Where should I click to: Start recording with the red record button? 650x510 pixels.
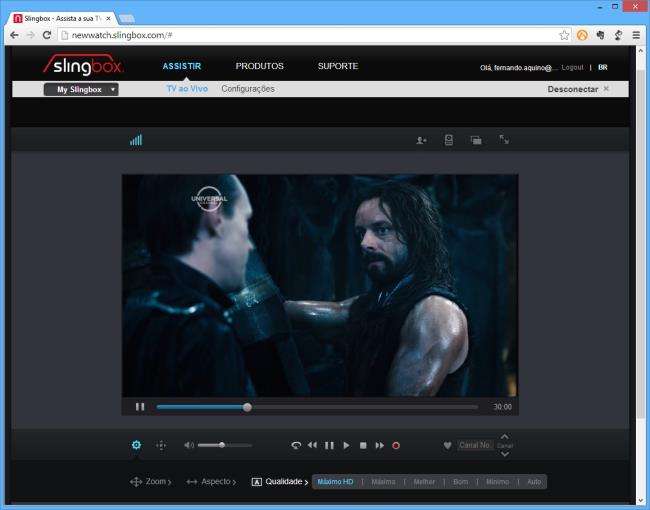(396, 445)
